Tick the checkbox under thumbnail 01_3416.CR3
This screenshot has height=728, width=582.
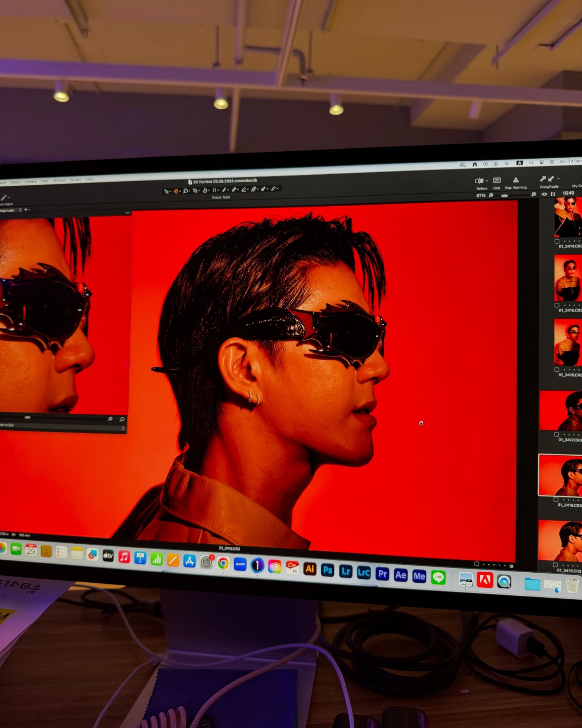[x=557, y=370]
